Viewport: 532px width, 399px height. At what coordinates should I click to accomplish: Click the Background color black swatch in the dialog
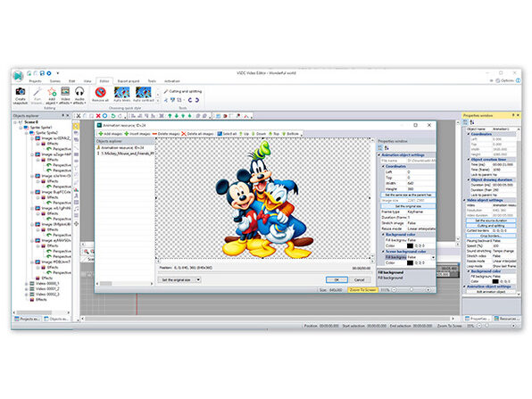tap(411, 245)
